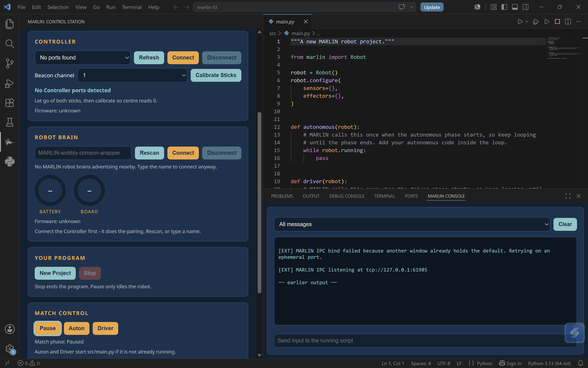This screenshot has width=588, height=368.
Task: Split the editor to the right
Action: (x=568, y=22)
